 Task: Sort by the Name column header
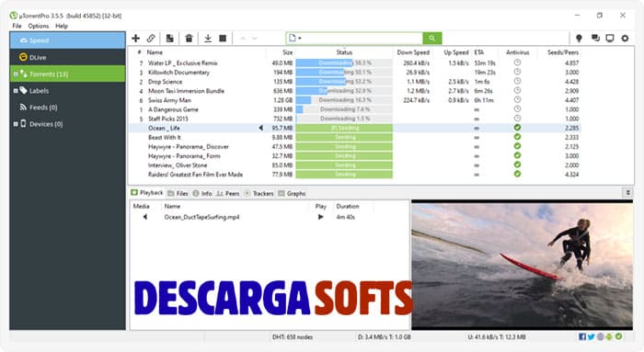pos(155,52)
